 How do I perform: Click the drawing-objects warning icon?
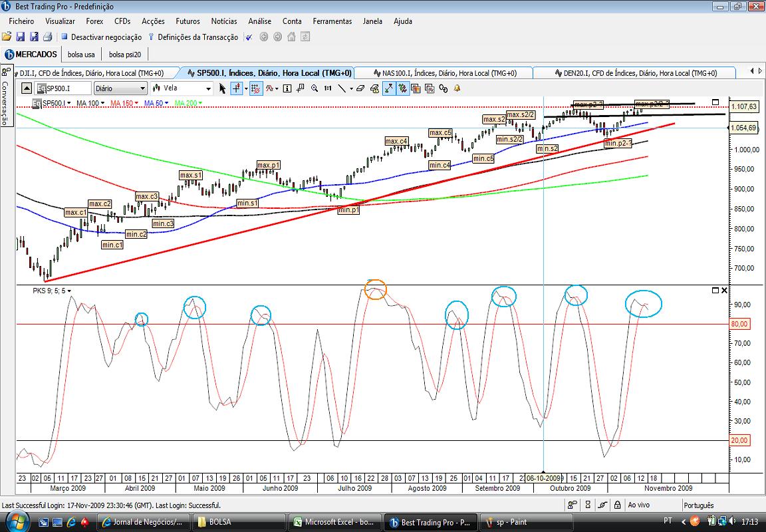tap(375, 88)
